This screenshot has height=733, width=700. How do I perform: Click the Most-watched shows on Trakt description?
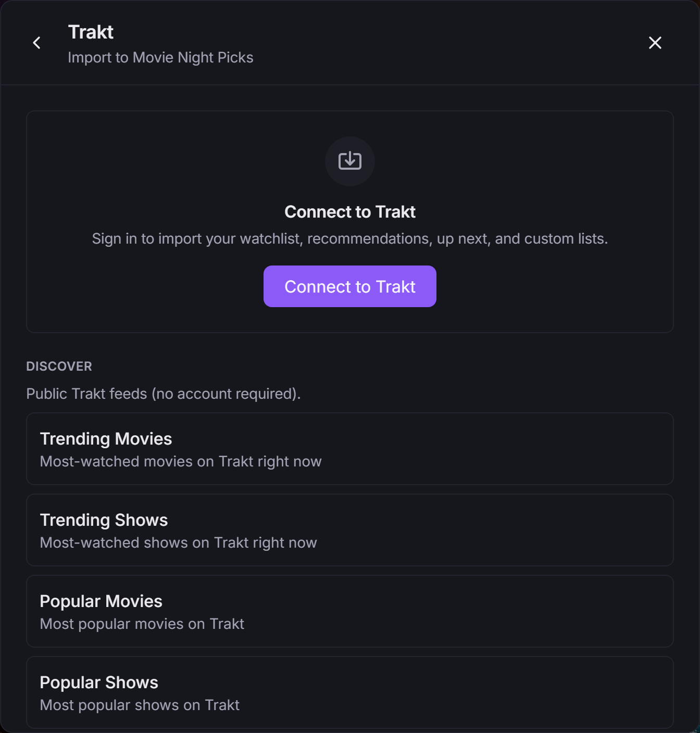pyautogui.click(x=179, y=542)
